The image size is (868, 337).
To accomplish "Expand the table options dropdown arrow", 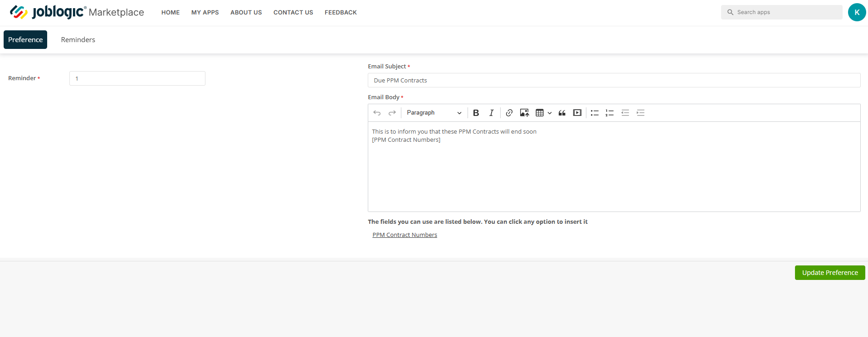I will click(x=550, y=113).
